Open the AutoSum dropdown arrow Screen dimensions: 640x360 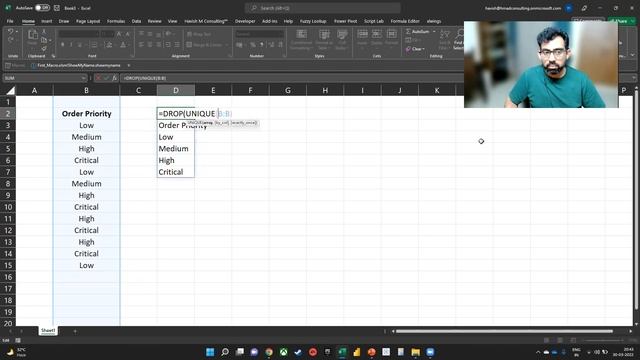coord(434,31)
